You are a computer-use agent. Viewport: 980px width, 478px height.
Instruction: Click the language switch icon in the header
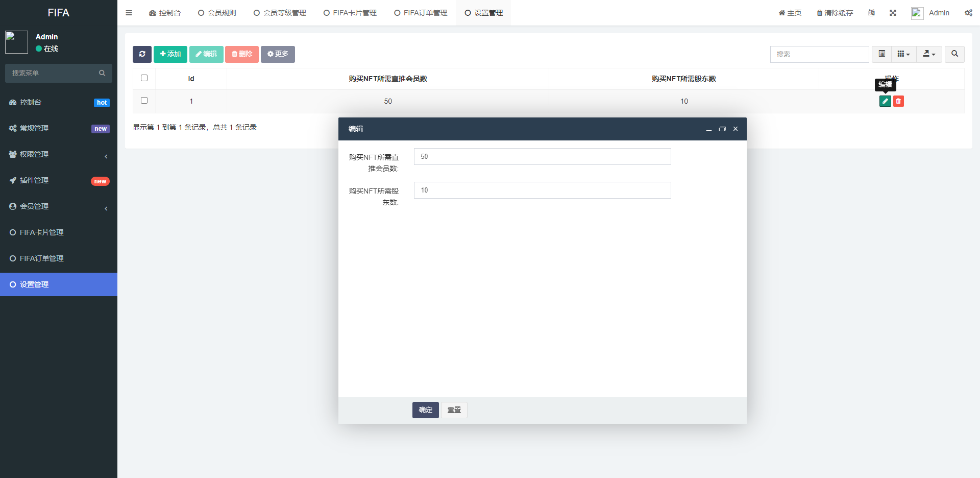coord(871,12)
